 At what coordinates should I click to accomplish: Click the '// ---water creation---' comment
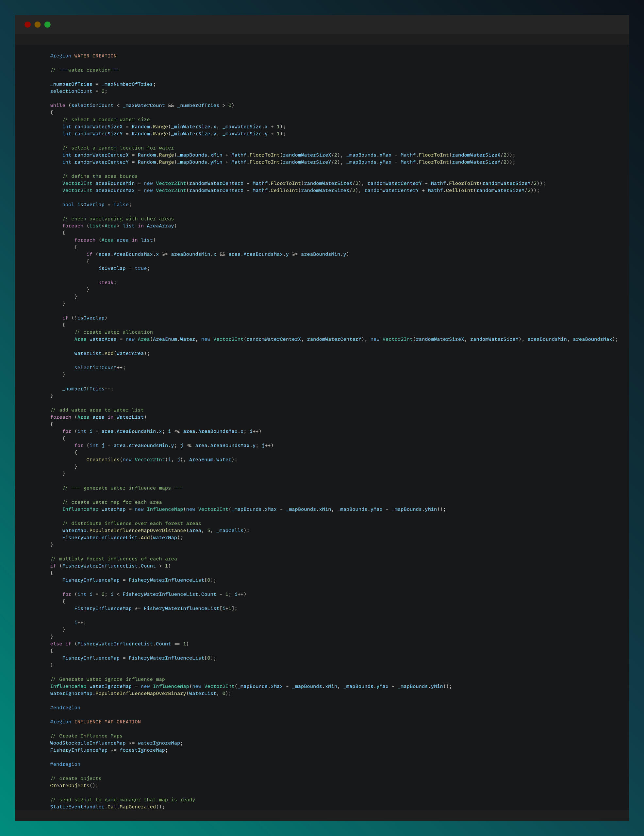click(85, 70)
